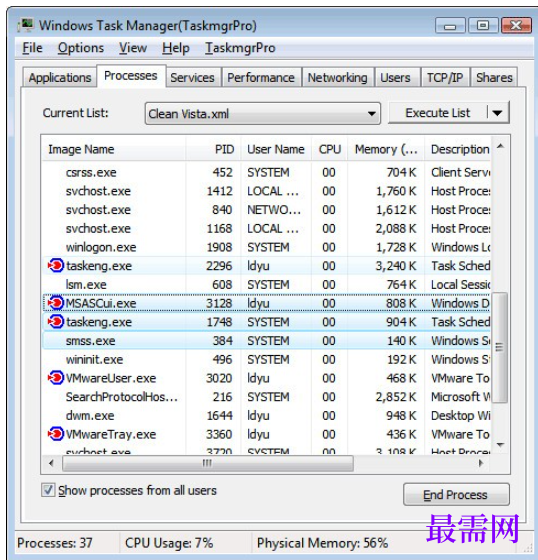This screenshot has height=560, width=538.
Task: Click Processes: 37 in status bar
Action: point(55,543)
